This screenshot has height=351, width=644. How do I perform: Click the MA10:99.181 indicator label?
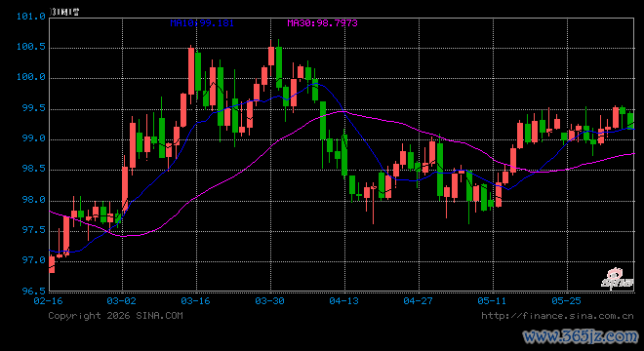point(202,23)
